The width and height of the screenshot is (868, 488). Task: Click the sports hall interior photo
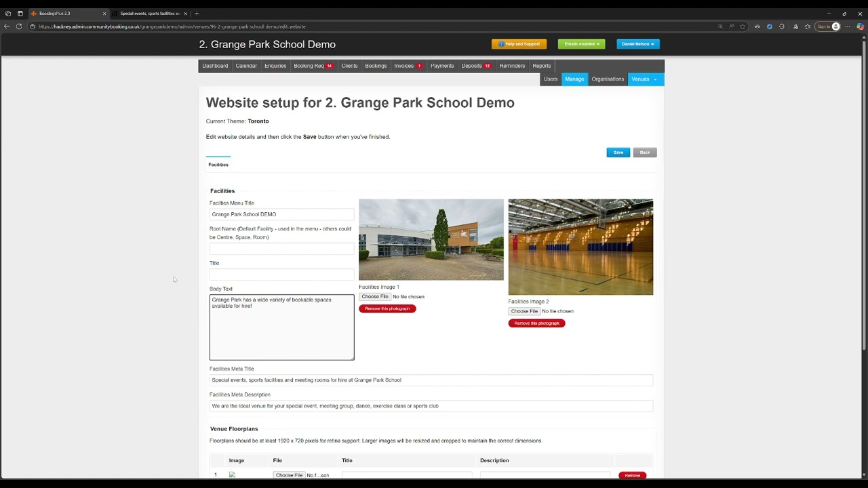pyautogui.click(x=580, y=247)
